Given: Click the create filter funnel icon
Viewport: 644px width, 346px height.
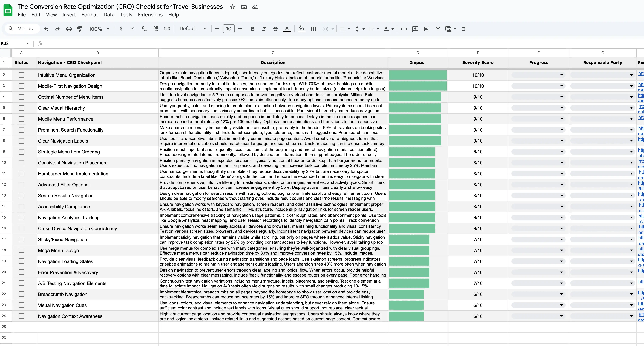Looking at the screenshot, I should (438, 29).
